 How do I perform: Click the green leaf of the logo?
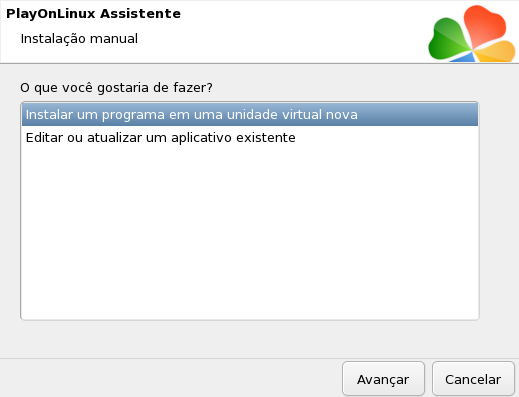click(447, 39)
